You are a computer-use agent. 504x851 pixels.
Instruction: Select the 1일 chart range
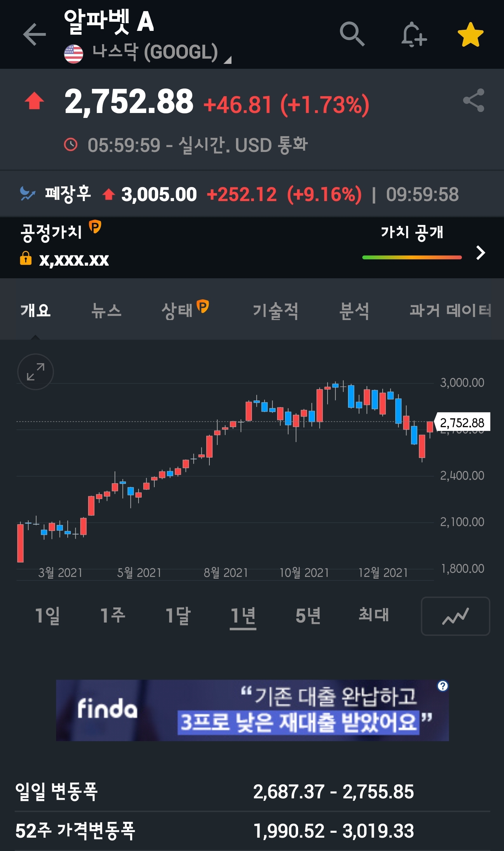click(47, 616)
